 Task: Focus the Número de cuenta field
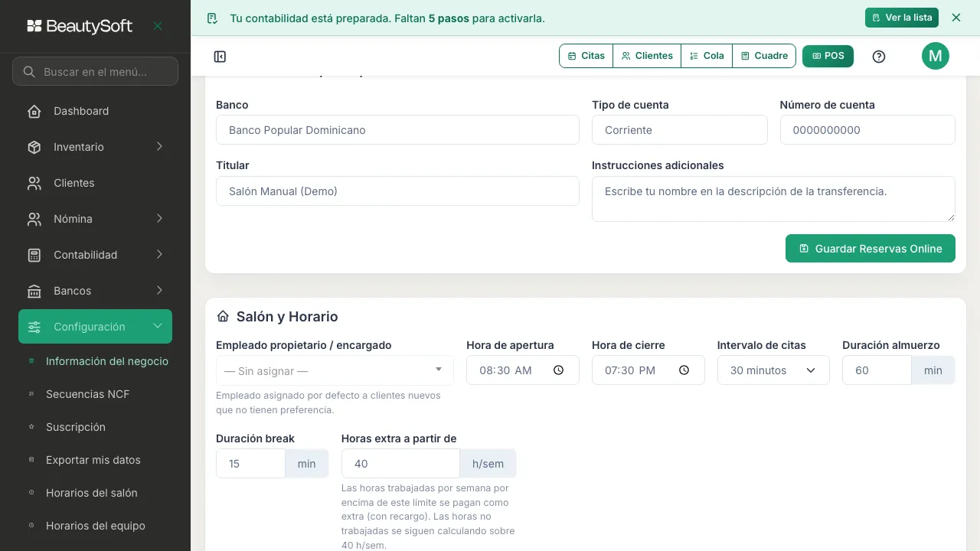point(867,130)
